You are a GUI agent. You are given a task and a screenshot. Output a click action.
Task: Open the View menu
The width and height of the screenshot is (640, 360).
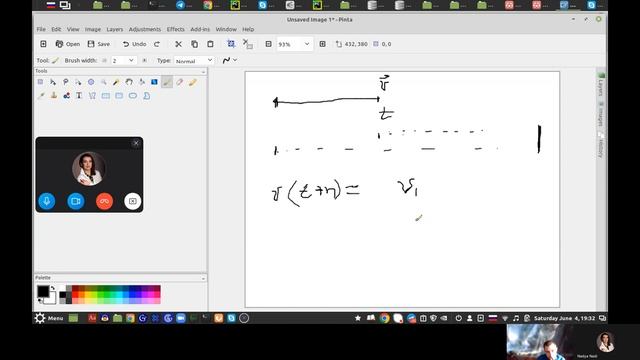[73, 29]
